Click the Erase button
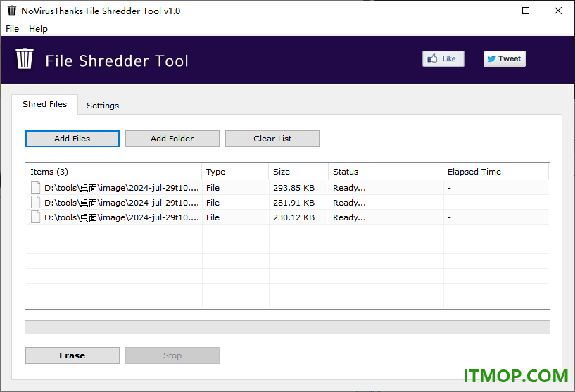Image resolution: width=575 pixels, height=392 pixels. (x=72, y=355)
